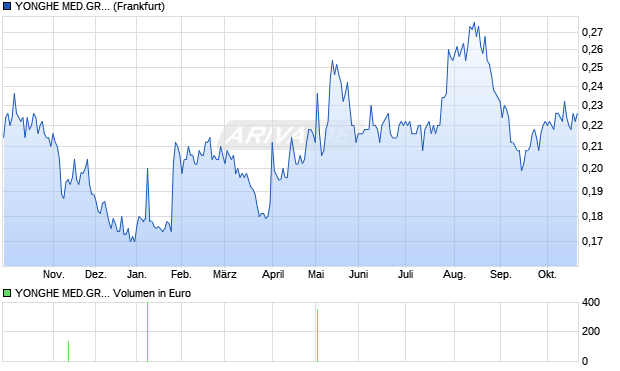Select the Aug. month label
The image size is (620, 371).
pyautogui.click(x=454, y=274)
